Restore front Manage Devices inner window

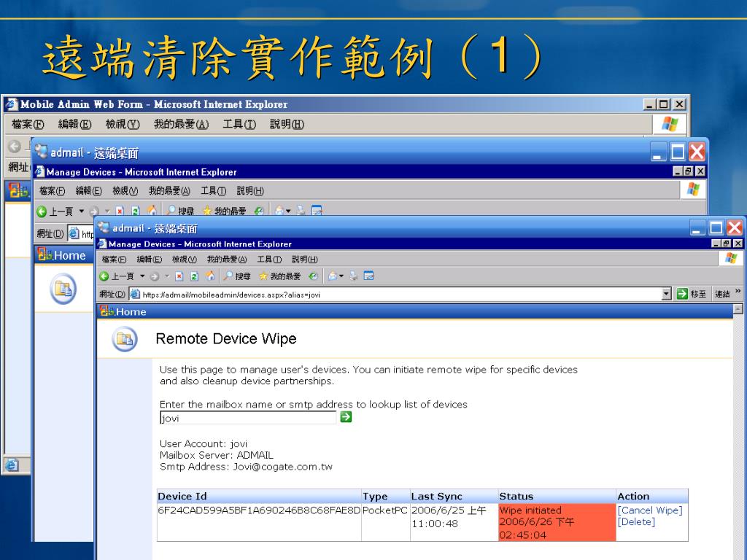[727, 244]
